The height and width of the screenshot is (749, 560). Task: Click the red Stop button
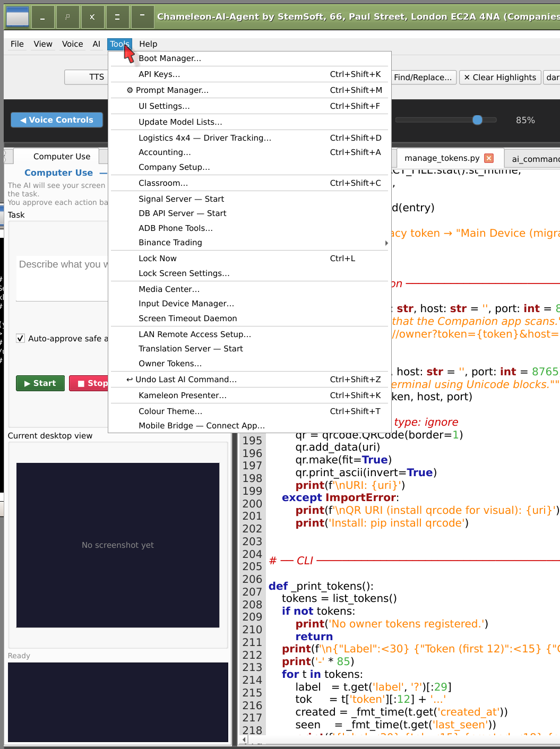point(89,383)
